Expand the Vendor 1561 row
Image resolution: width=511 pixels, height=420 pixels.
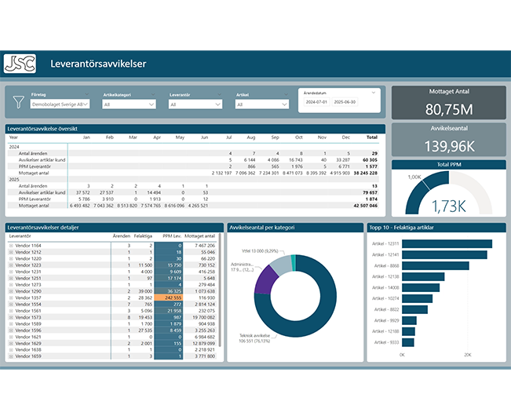point(11,311)
